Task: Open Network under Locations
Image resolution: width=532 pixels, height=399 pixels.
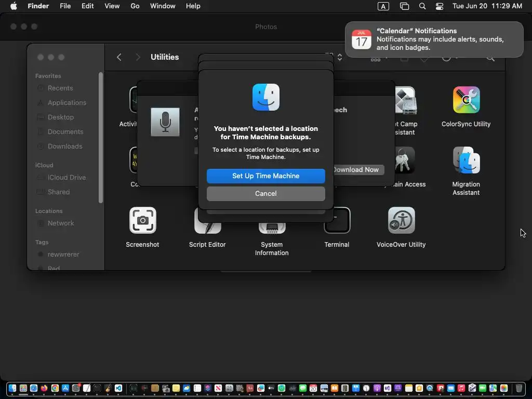Action: (61, 223)
